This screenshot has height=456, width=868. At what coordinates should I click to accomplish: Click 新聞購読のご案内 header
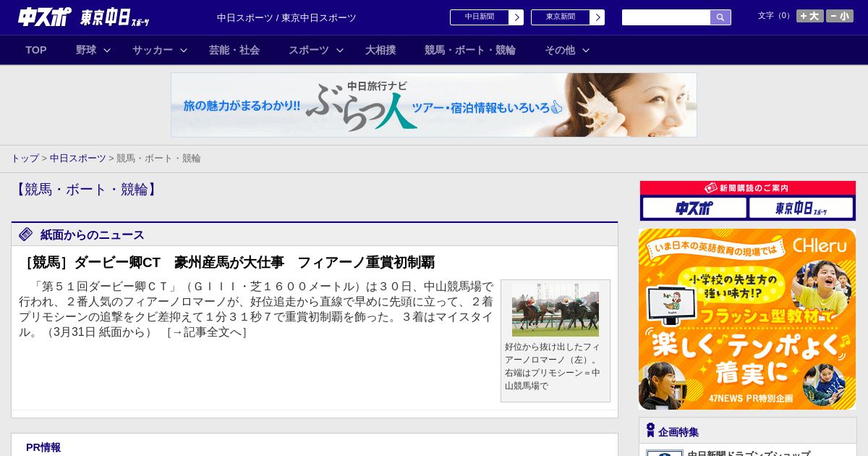748,187
